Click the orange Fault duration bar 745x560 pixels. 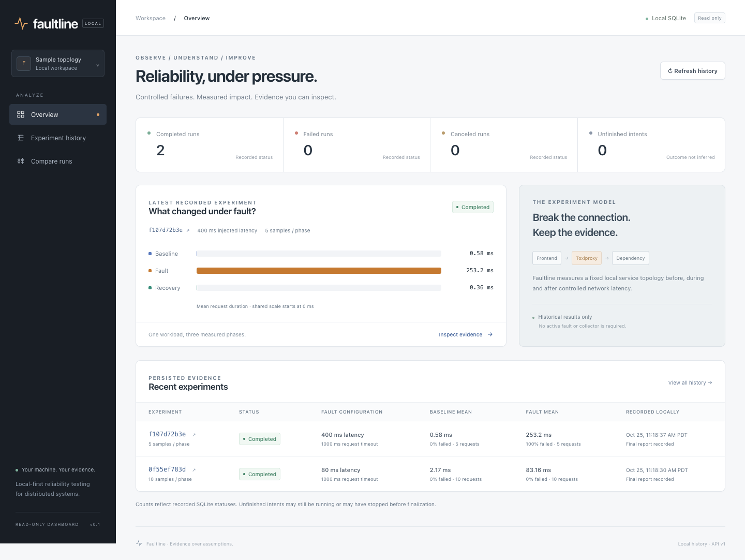point(319,271)
